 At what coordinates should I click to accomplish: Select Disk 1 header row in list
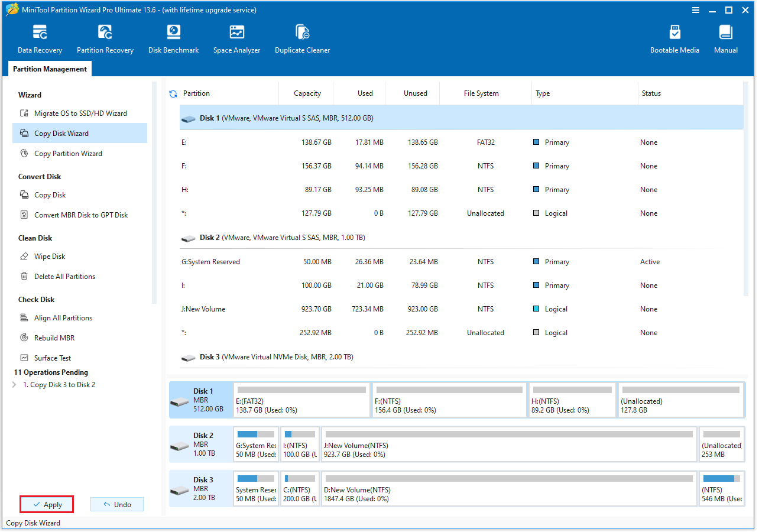tap(461, 118)
